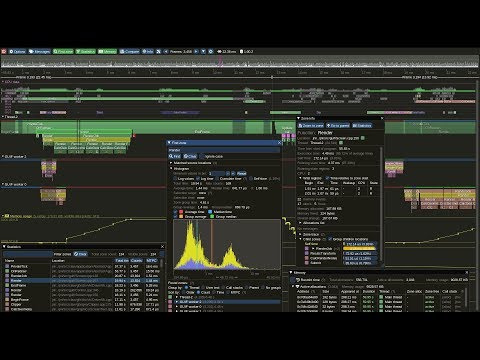Open the Messages window
480x360 pixels.
click(x=39, y=52)
